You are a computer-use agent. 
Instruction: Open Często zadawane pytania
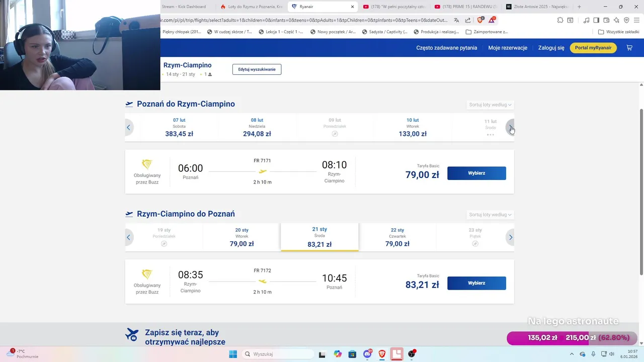[x=447, y=48]
